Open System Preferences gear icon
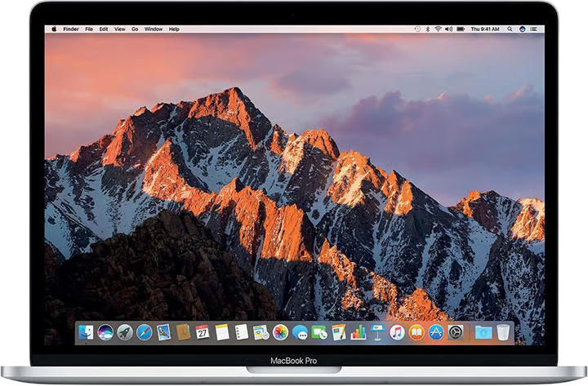Screen dimensions: 588x386 tap(455, 332)
